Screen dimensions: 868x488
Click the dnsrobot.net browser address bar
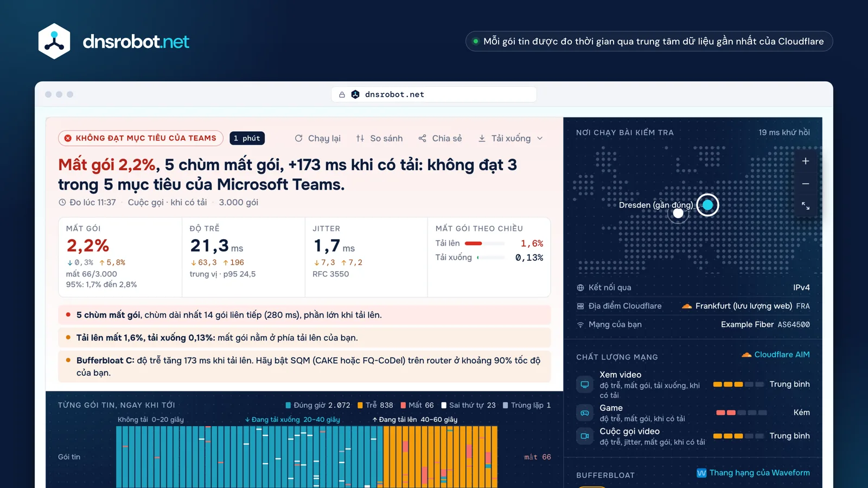[434, 94]
